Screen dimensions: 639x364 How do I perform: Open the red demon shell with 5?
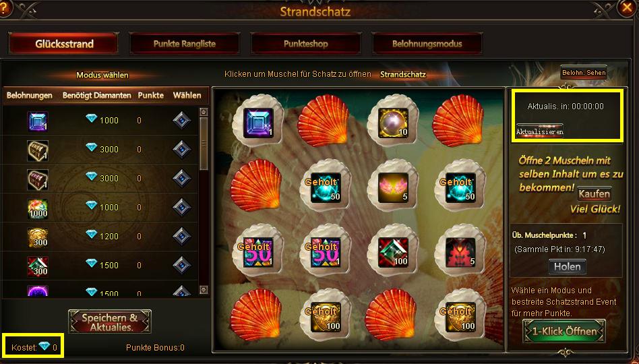[x=460, y=251]
